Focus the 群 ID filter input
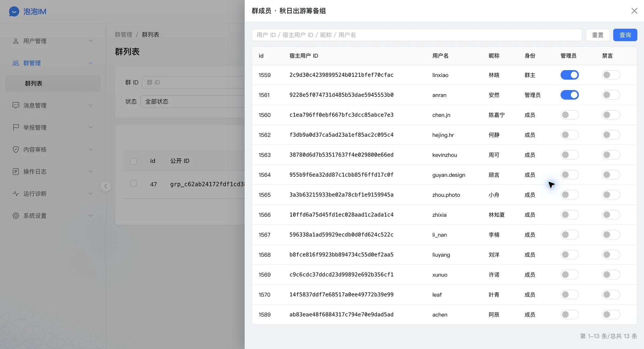The image size is (644, 349). (x=194, y=82)
